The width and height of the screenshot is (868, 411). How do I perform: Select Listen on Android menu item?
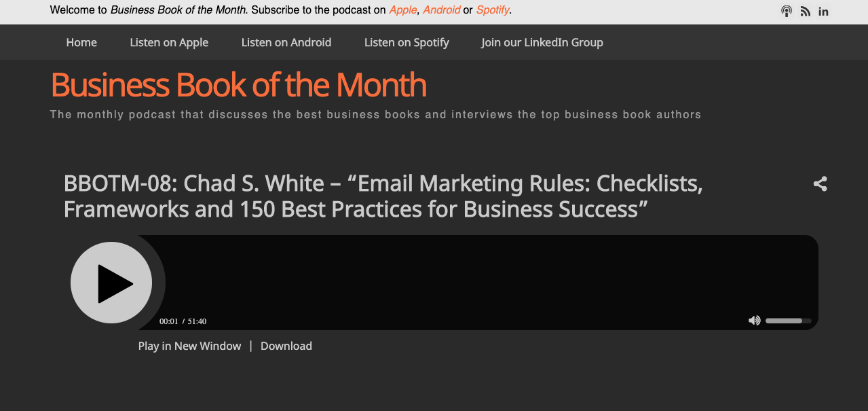click(286, 42)
